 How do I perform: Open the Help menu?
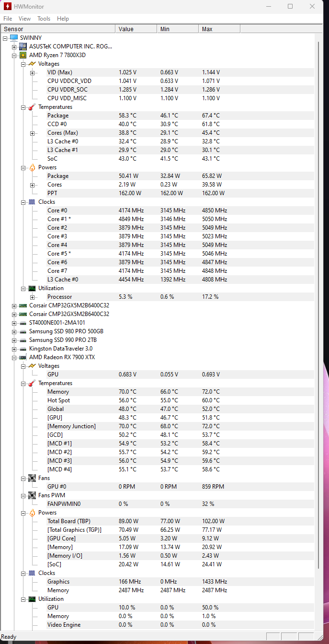pos(63,19)
